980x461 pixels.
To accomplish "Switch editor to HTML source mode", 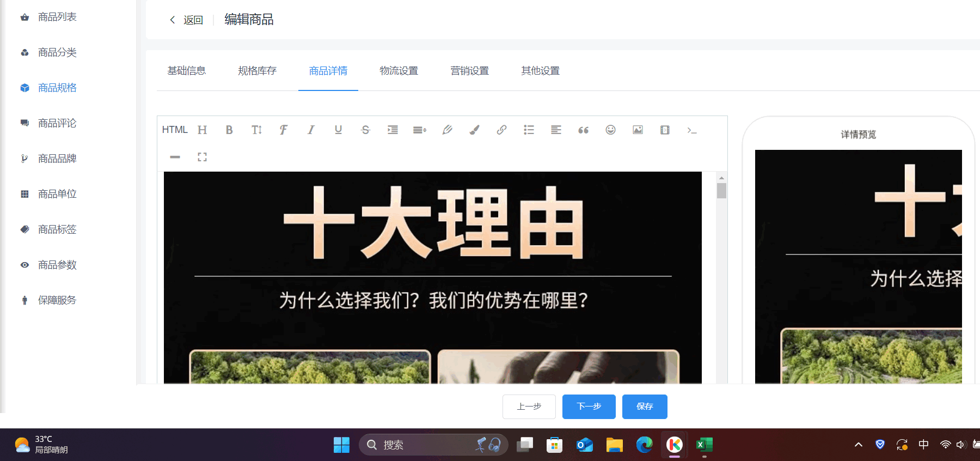I will click(x=175, y=130).
